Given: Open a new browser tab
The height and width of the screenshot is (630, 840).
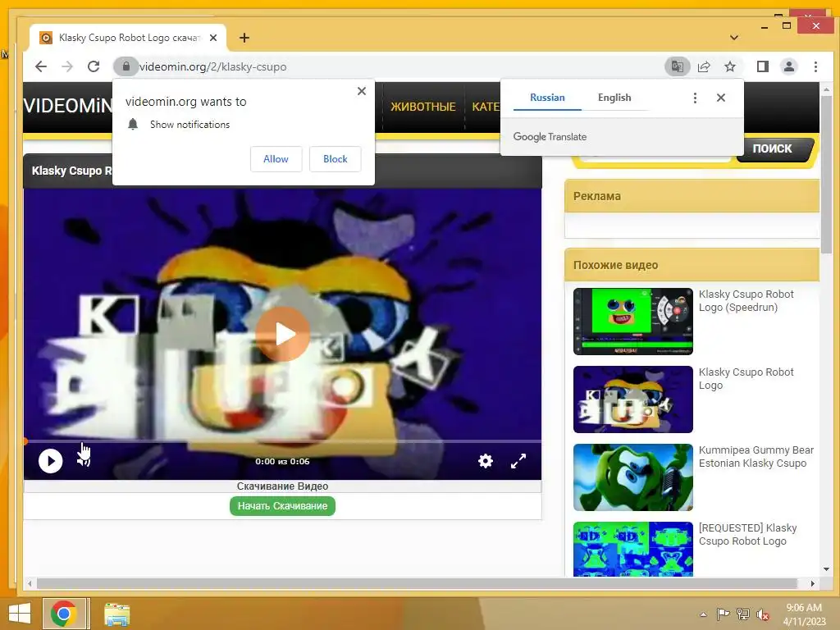Looking at the screenshot, I should (x=244, y=38).
